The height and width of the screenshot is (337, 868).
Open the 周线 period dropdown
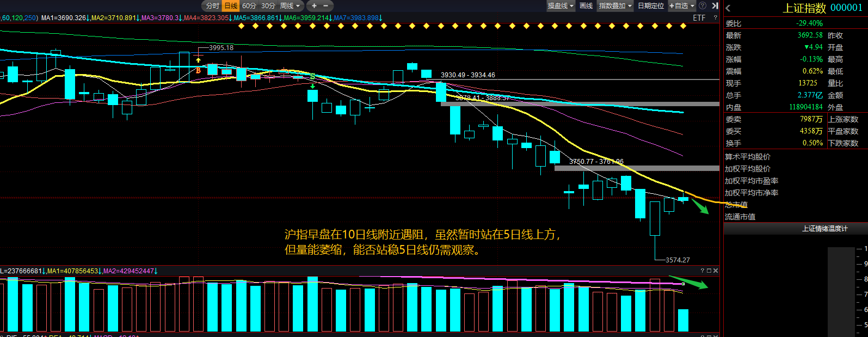click(x=290, y=6)
